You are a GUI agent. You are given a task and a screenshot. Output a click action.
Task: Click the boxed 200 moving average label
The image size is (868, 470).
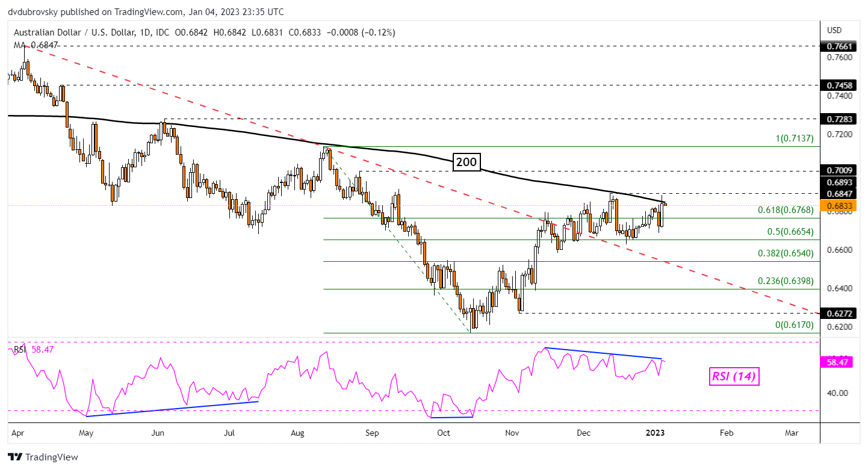click(x=465, y=161)
